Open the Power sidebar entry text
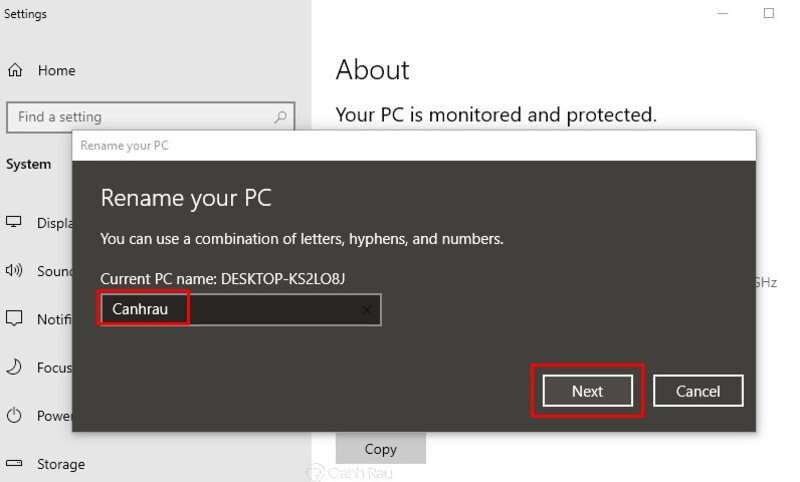The height and width of the screenshot is (482, 800). [x=55, y=416]
